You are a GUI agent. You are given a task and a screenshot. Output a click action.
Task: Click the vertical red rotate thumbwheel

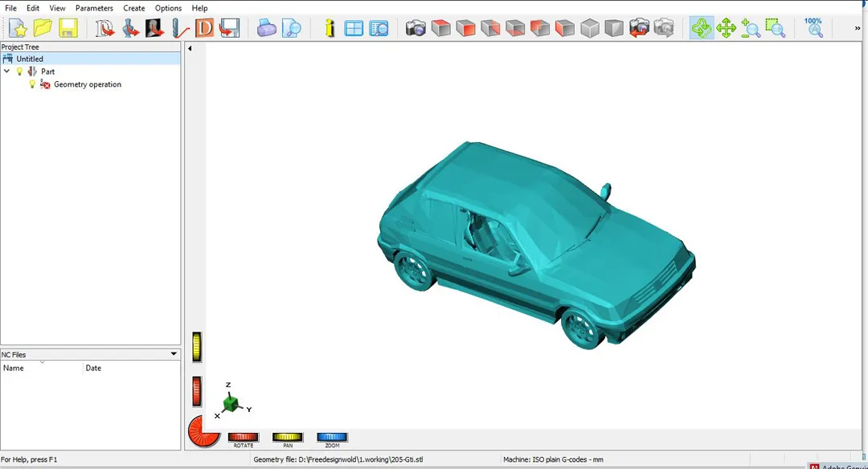tap(197, 391)
